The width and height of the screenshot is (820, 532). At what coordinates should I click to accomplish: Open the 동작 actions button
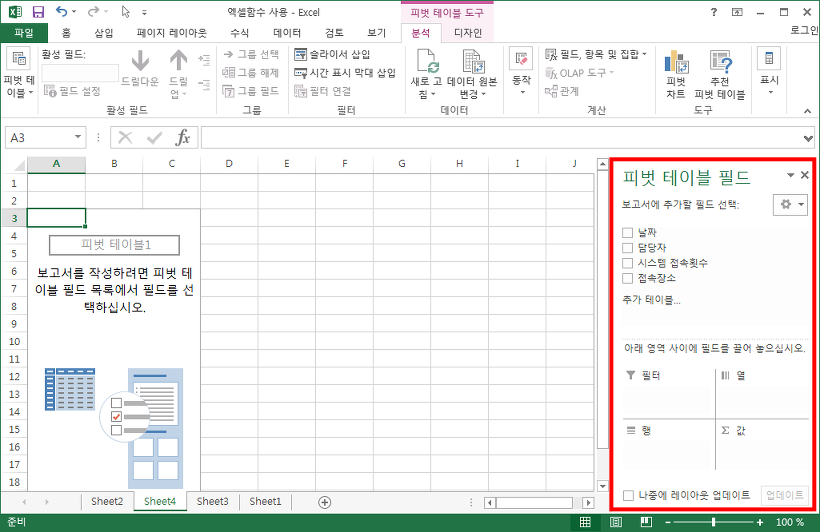[521, 72]
